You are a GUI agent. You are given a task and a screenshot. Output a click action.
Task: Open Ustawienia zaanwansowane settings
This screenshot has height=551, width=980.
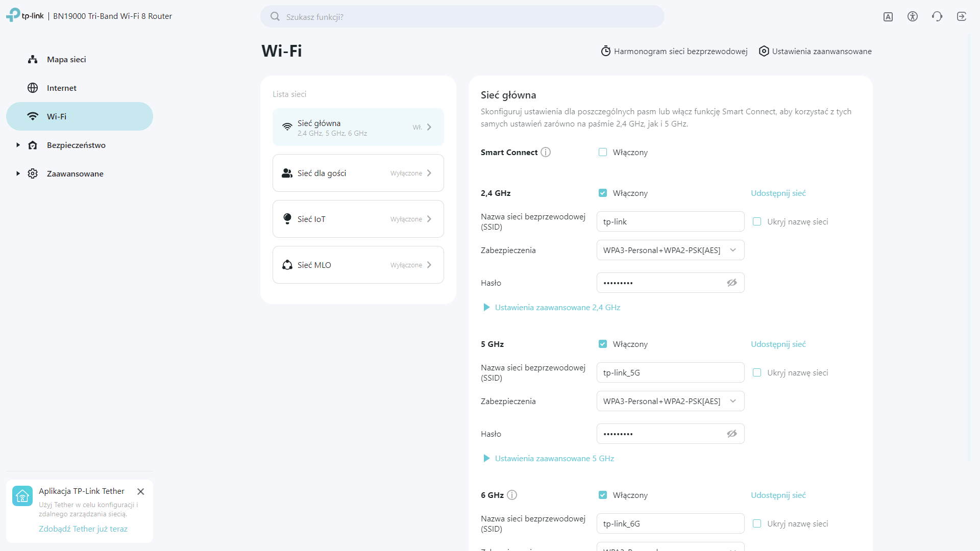pos(816,51)
